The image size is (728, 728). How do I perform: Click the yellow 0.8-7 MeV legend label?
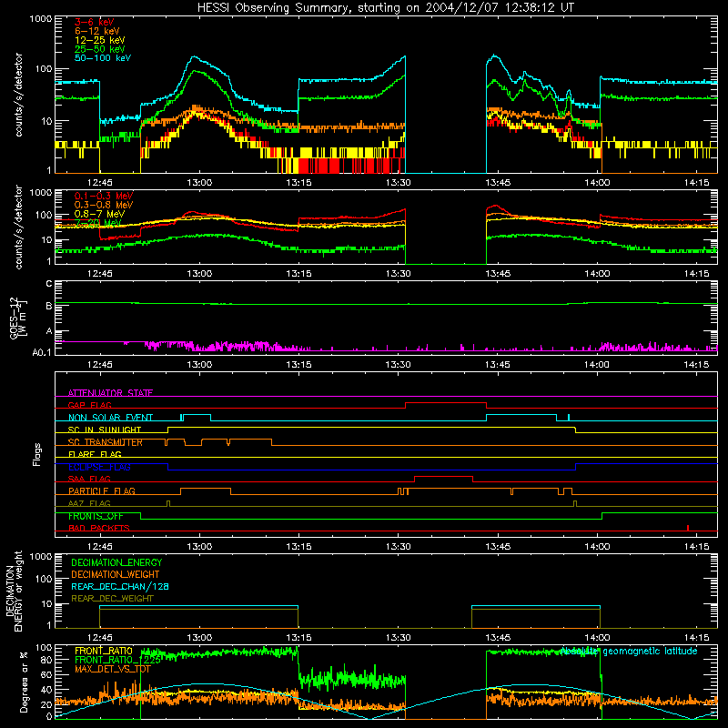(x=99, y=214)
